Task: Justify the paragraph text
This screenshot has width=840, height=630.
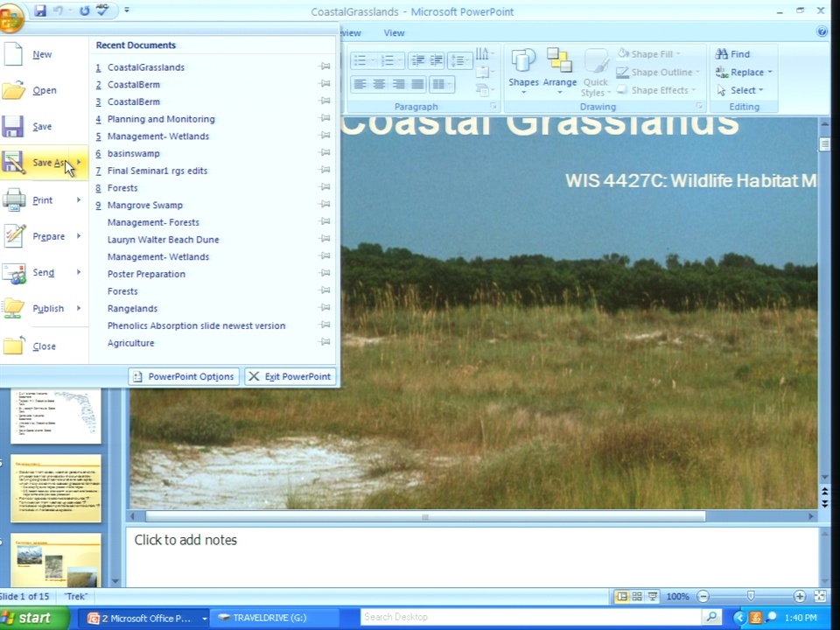Action: pos(417,84)
